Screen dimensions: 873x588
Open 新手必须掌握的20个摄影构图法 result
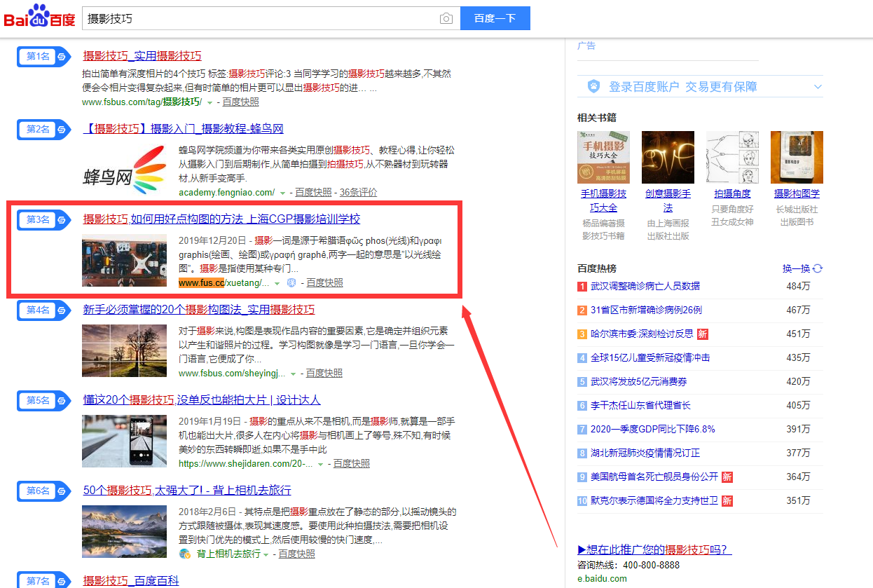(199, 309)
